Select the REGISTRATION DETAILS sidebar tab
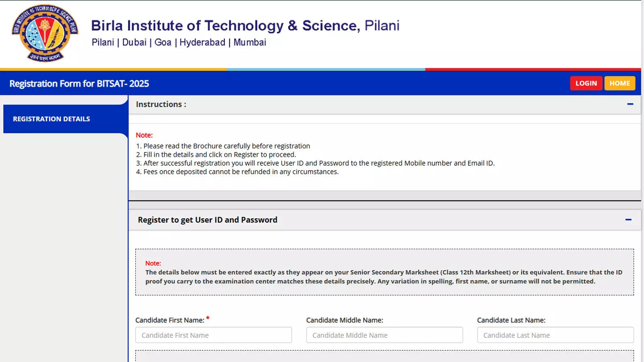Viewport: 644px width, 362px height. point(51,119)
